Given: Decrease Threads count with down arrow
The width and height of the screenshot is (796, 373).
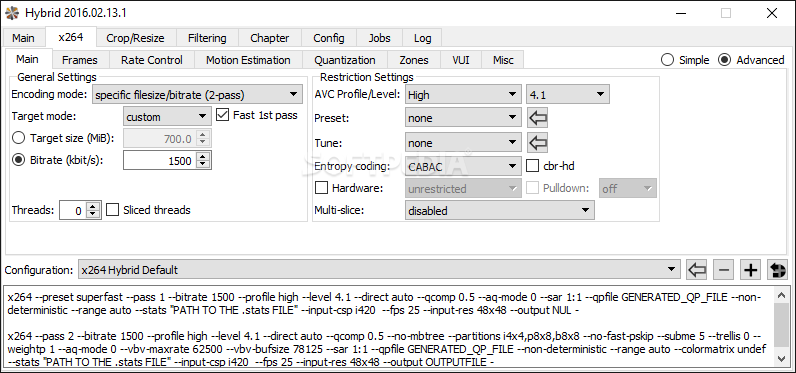Looking at the screenshot, I should pos(93,214).
